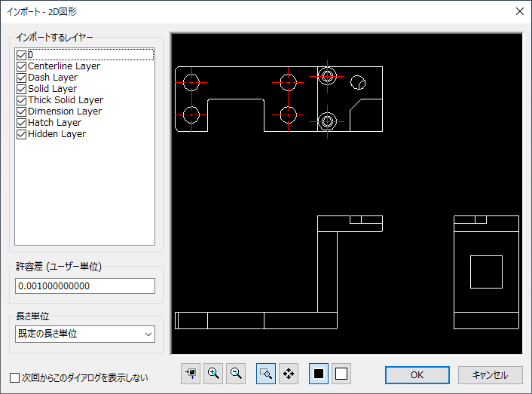Disable the Thick Solid Layer checkbox
532x394 pixels.
(x=21, y=100)
